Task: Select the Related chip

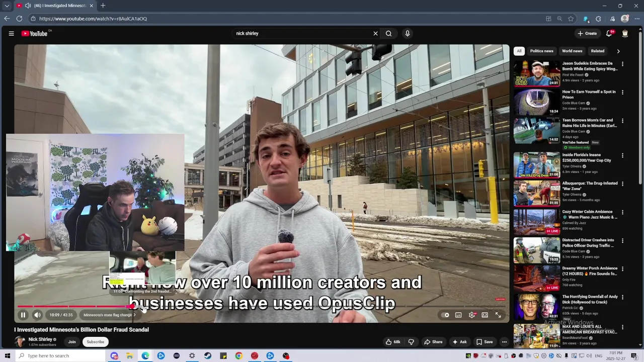Action: (598, 51)
